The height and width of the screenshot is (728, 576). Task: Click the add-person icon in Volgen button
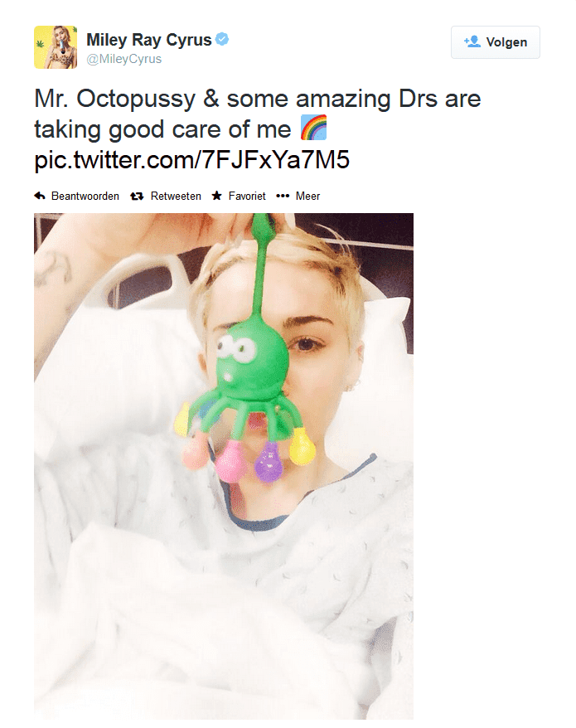(x=472, y=41)
